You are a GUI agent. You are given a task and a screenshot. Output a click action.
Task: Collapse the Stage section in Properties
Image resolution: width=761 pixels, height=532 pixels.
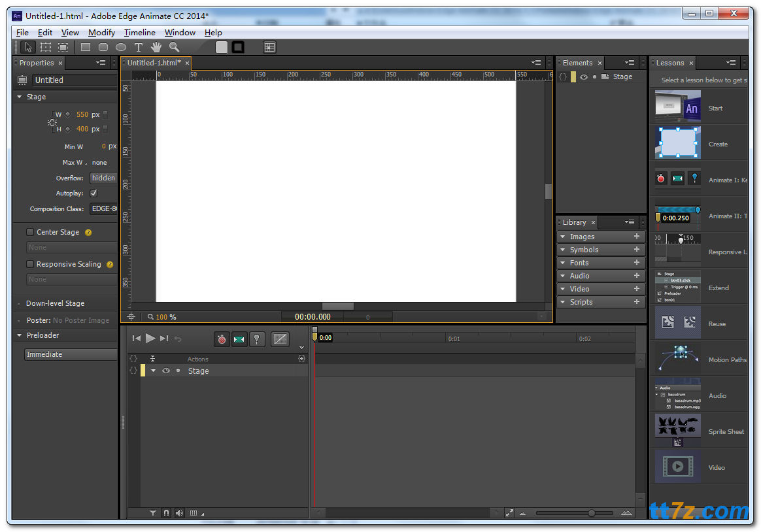coord(20,97)
